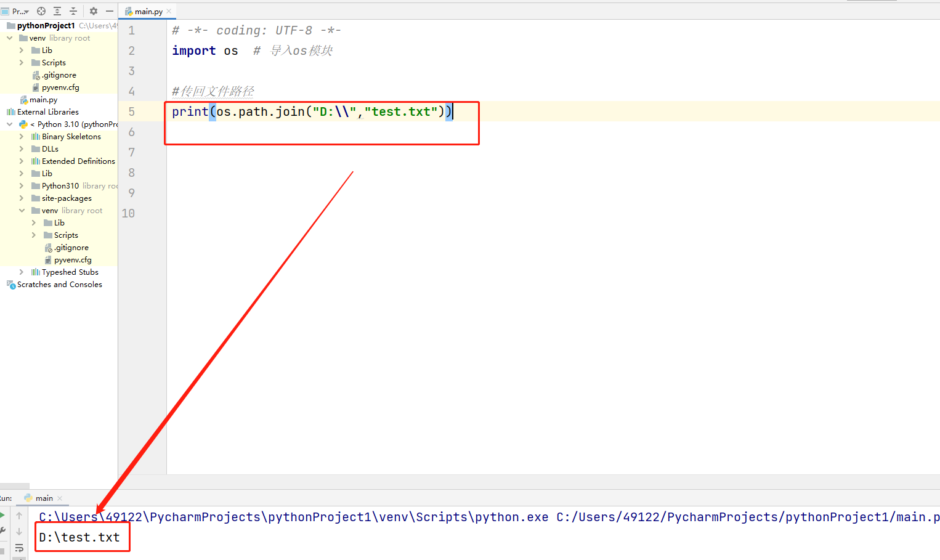Expand the Python310 library root

click(22, 185)
